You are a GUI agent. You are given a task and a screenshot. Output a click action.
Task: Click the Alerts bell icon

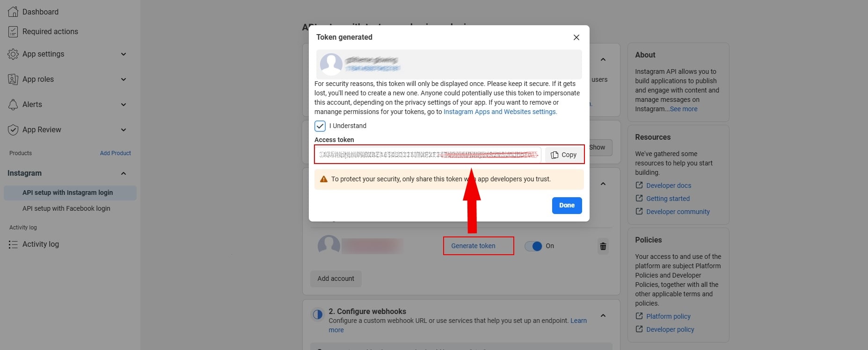tap(13, 104)
